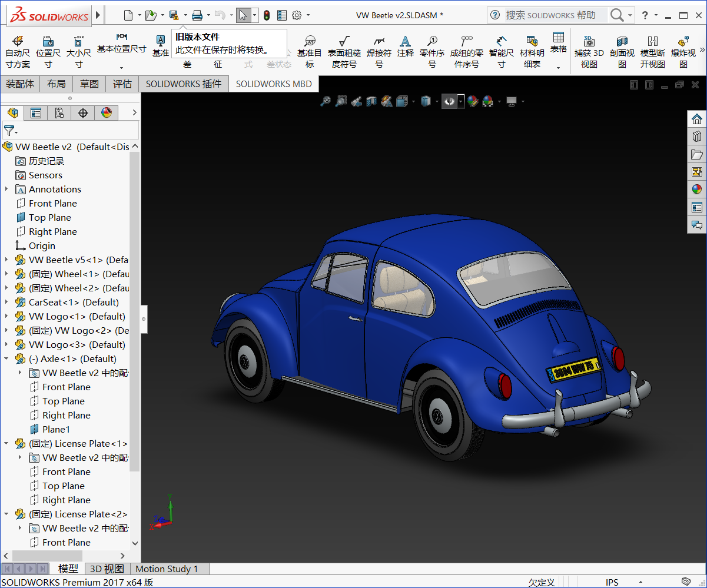The height and width of the screenshot is (588, 707).
Task: Click the Note tool (注释)
Action: (406, 46)
